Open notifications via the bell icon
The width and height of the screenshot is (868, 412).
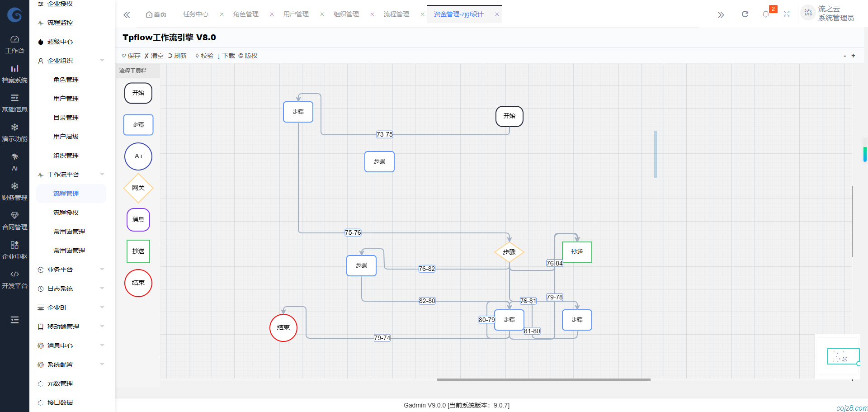pyautogui.click(x=765, y=14)
